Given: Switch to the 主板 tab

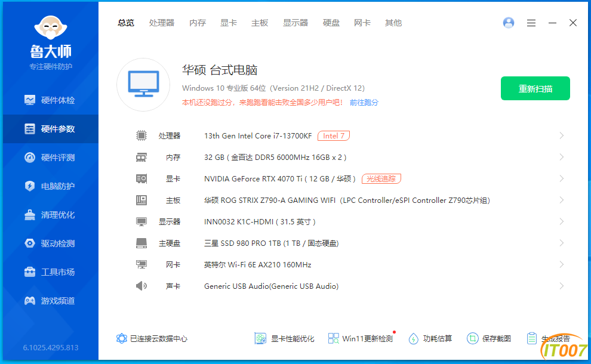Looking at the screenshot, I should (260, 23).
